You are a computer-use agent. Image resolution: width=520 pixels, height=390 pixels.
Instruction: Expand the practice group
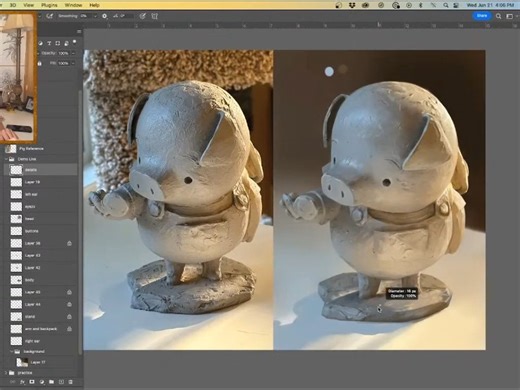click(6, 373)
